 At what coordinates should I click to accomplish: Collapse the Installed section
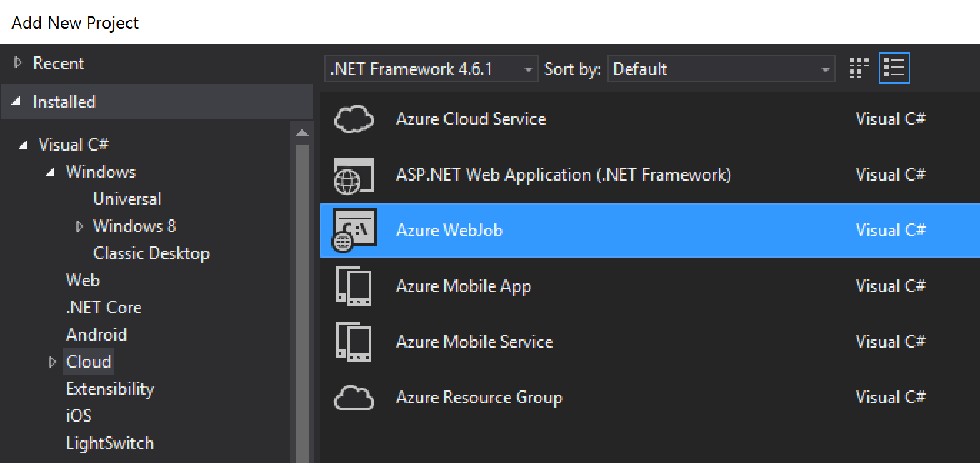point(17,102)
